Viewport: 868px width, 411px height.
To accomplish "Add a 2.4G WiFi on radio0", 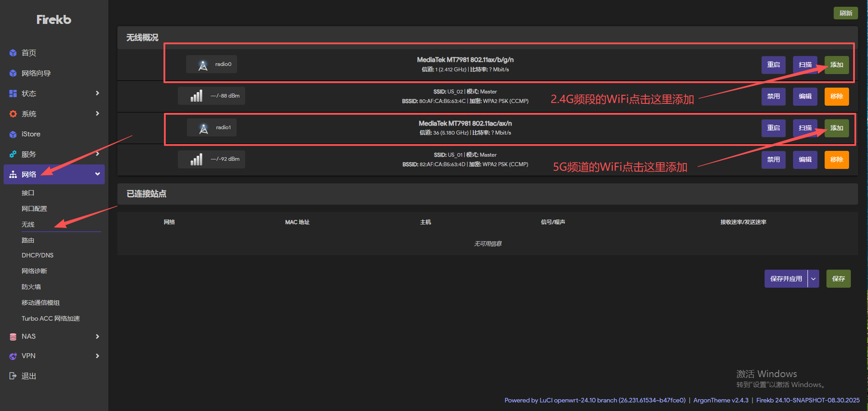I will [x=836, y=65].
